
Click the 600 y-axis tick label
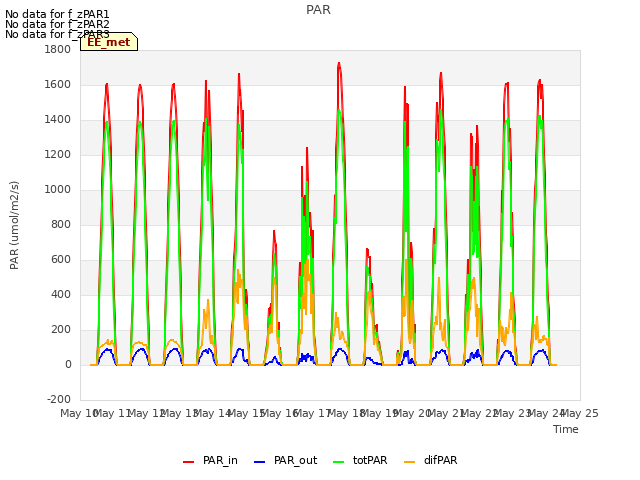pos(61,260)
